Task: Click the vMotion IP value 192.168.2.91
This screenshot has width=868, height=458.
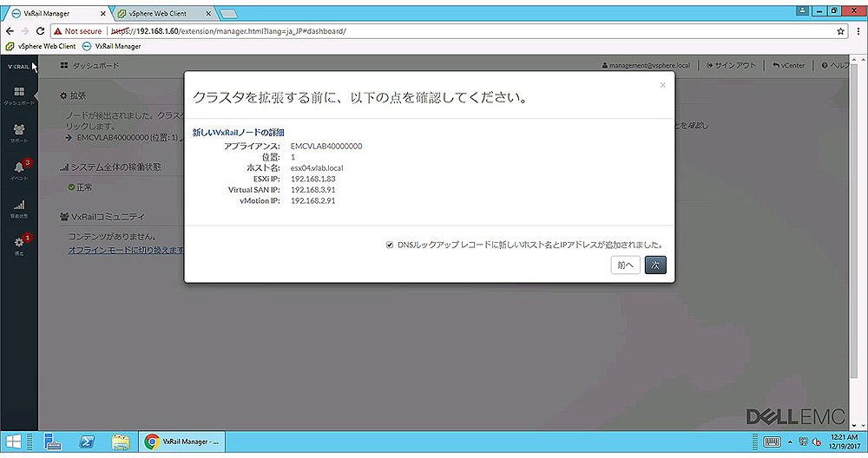Action: point(312,200)
